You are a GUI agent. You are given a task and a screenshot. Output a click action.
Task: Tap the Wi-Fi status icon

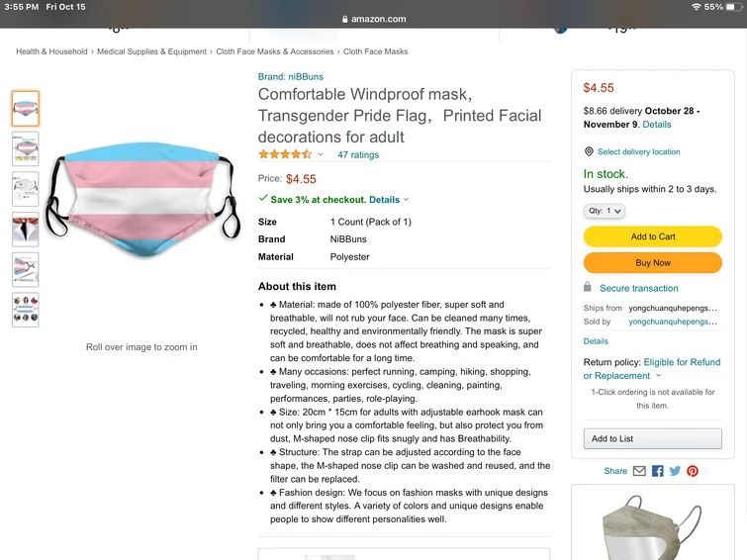pos(697,7)
